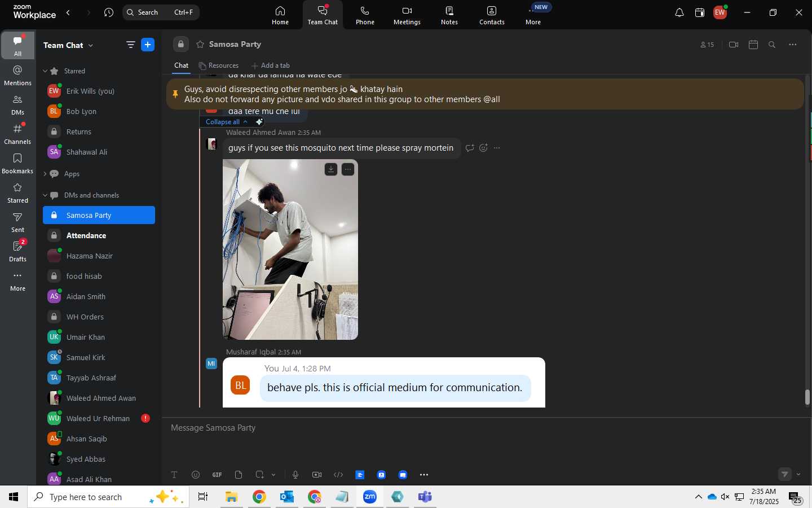Open the chat header more options ellipsis
Screen dimensions: 812x508
coord(793,45)
